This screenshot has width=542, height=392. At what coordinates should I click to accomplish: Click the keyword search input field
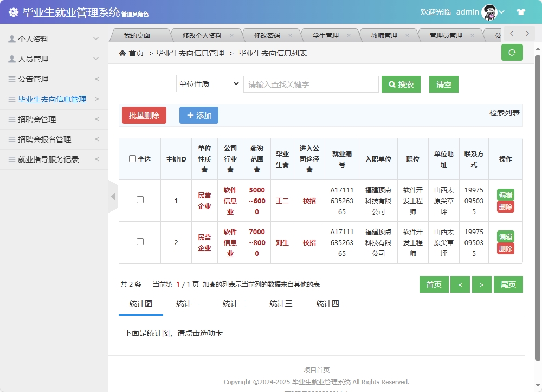point(311,85)
